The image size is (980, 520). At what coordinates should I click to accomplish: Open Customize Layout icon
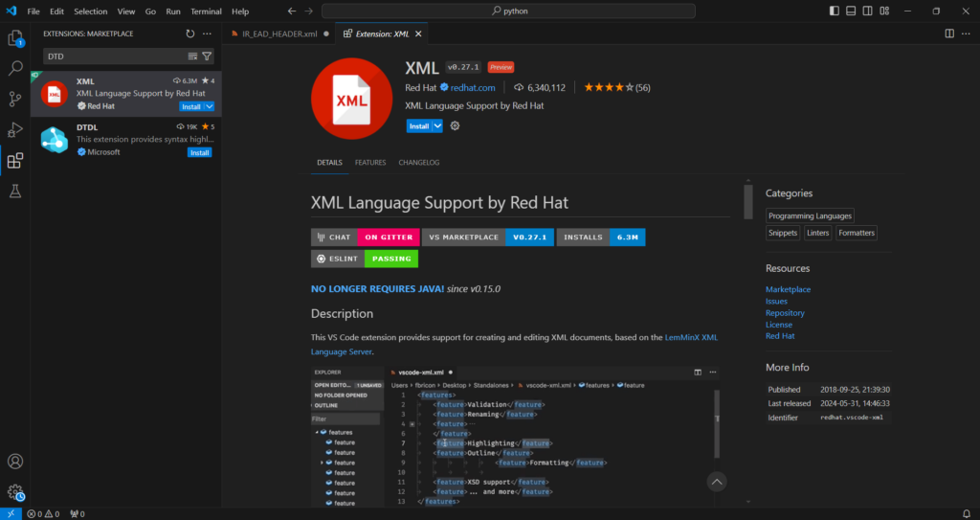884,11
